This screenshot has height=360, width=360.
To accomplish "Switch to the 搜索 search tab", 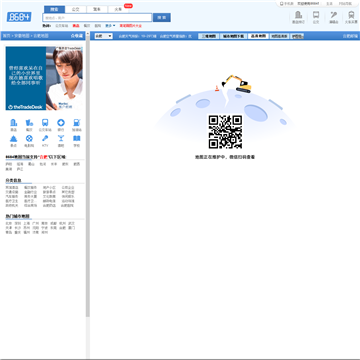I will (54, 9).
